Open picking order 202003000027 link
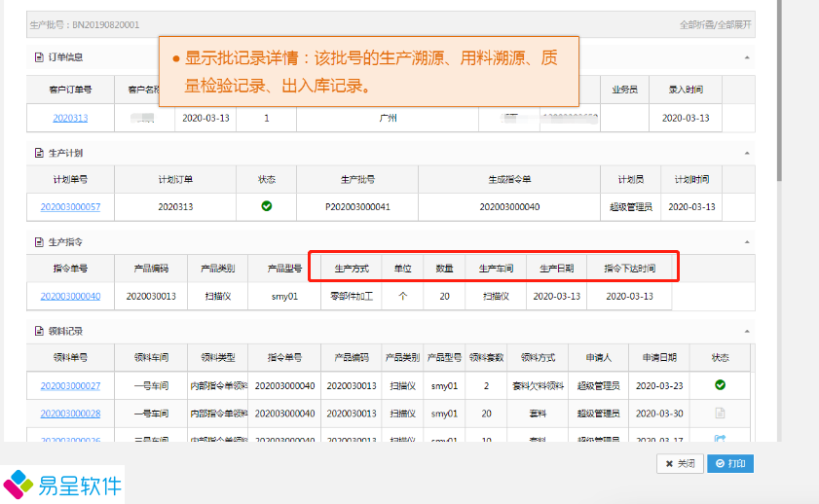 click(x=70, y=386)
